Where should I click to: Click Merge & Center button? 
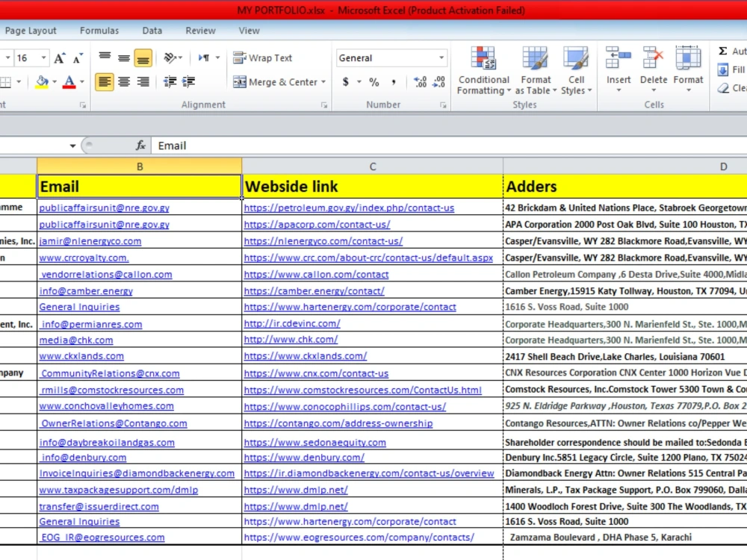click(x=275, y=82)
